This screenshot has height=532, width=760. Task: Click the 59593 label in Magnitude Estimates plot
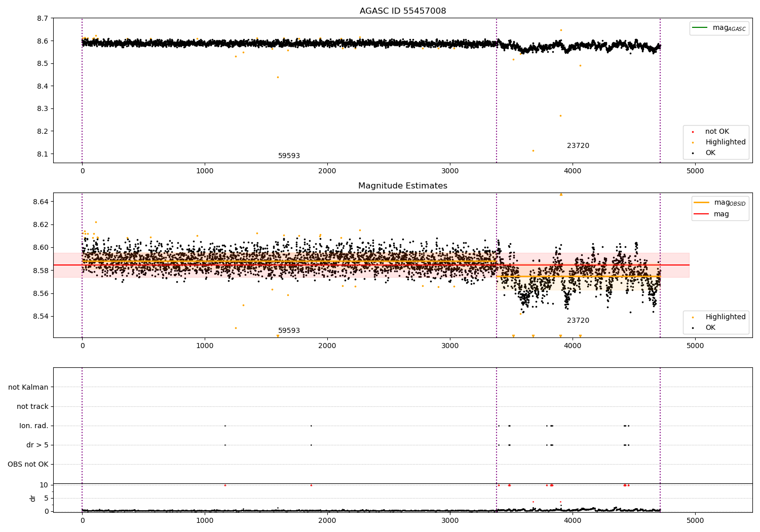pyautogui.click(x=289, y=330)
